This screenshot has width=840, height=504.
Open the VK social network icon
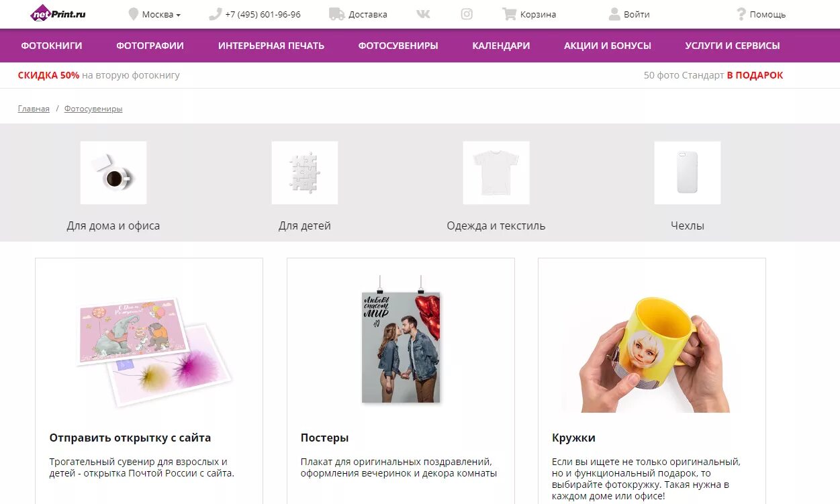[424, 14]
